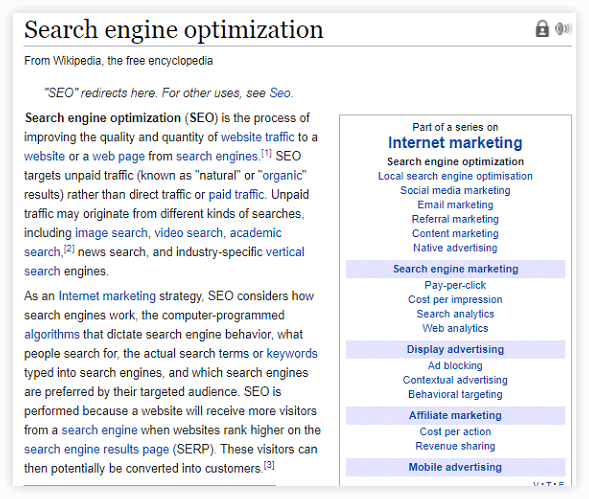Open Web analytics link
The width and height of the screenshot is (589, 499).
(455, 328)
